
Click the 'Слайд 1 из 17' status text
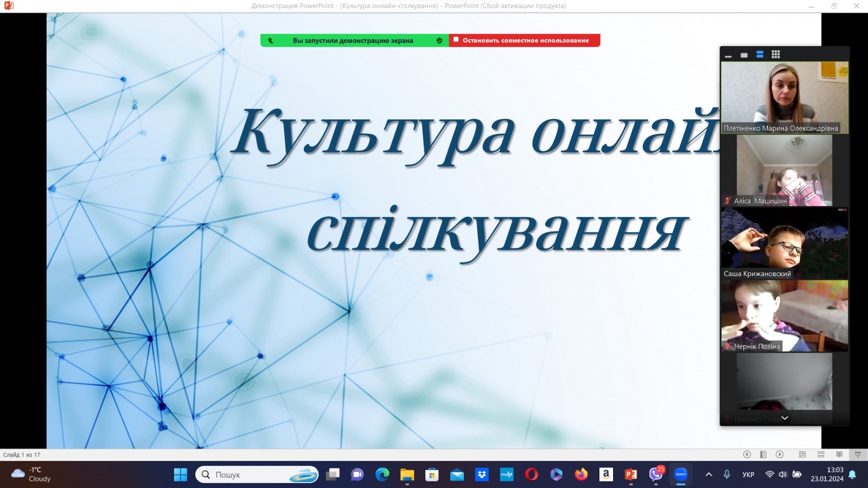pos(22,455)
